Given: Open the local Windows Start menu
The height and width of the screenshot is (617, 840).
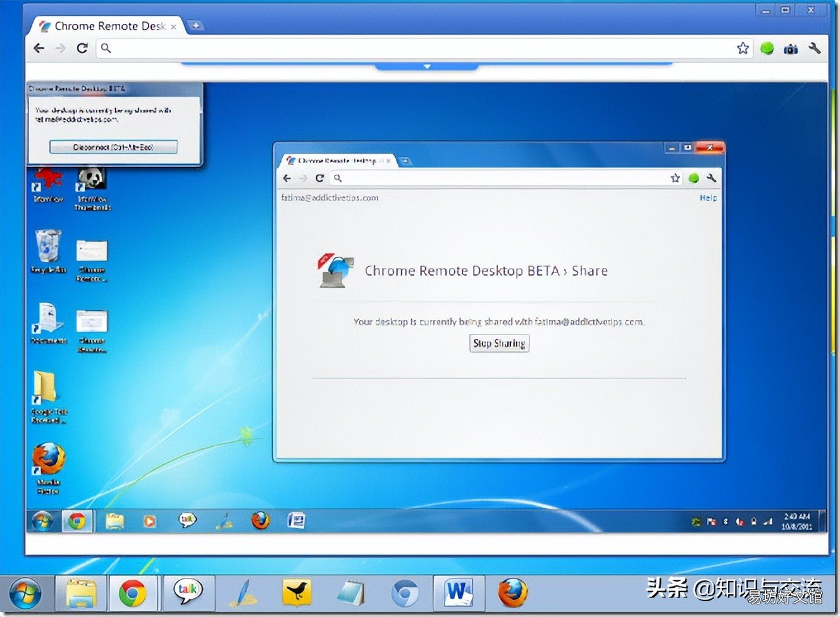Looking at the screenshot, I should click(25, 593).
